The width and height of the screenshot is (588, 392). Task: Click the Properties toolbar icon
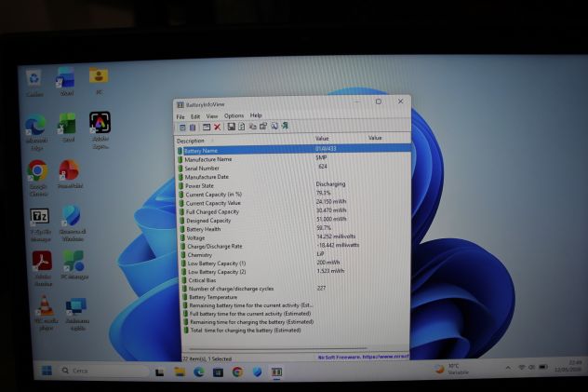pyautogui.click(x=263, y=127)
